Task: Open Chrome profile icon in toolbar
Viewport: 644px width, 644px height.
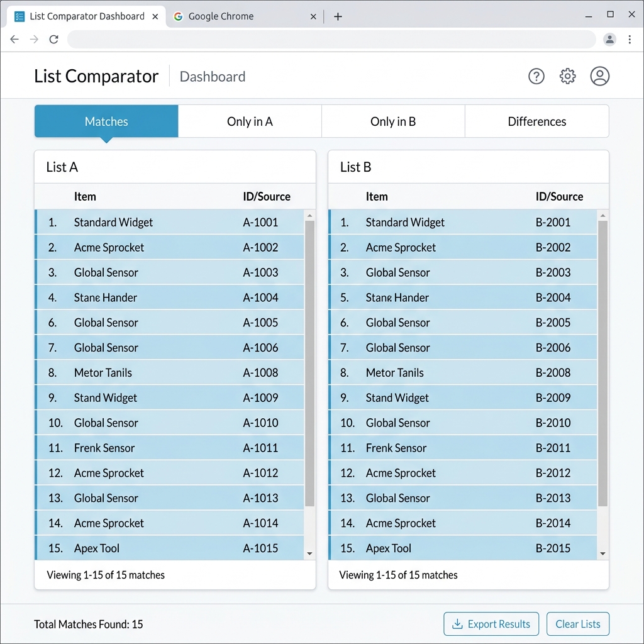Action: (x=609, y=40)
